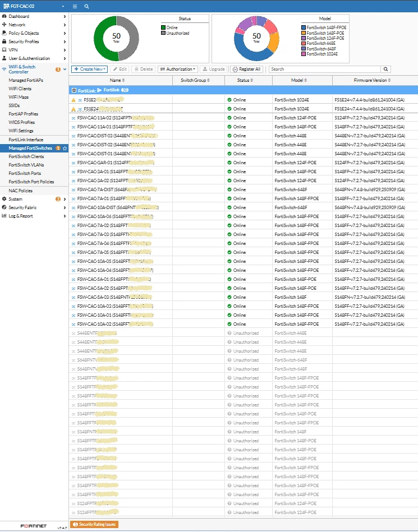Open the Security Fabric menu
The height and width of the screenshot is (532, 418).
(34, 207)
